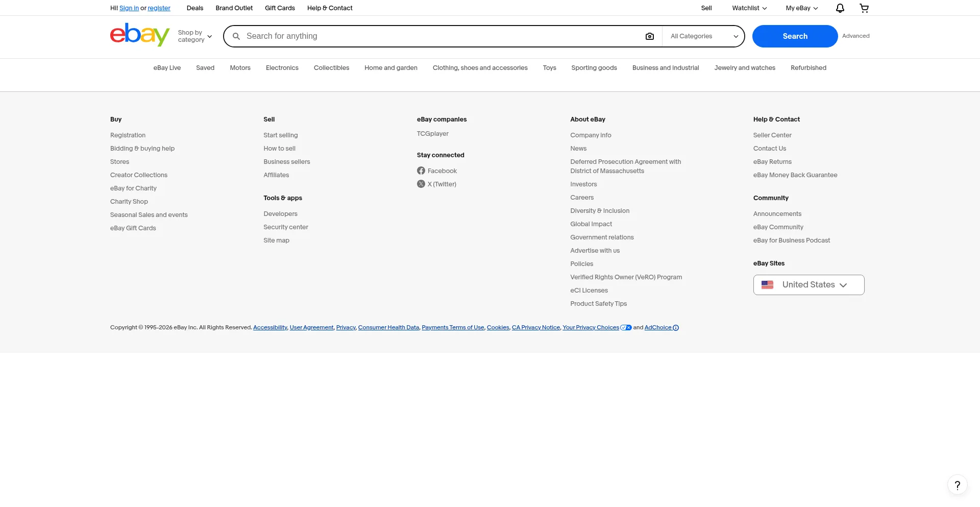The height and width of the screenshot is (507, 980).
Task: Select the Electronics category
Action: point(282,68)
